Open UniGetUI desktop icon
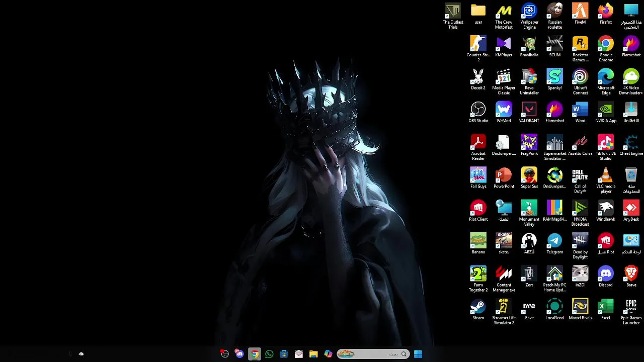The height and width of the screenshot is (362, 644). pos(631,112)
